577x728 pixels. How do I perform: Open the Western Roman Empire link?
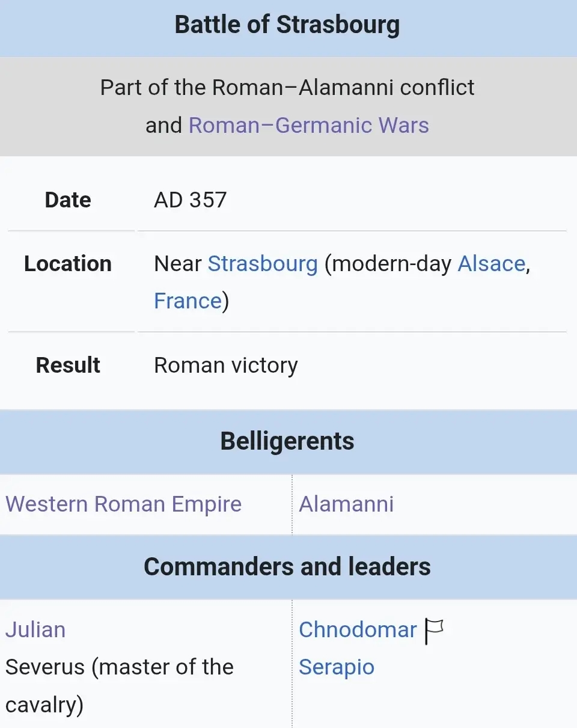tap(123, 504)
